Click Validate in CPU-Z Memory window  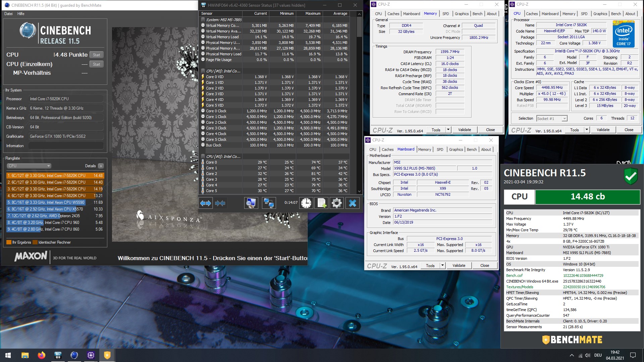(x=465, y=130)
